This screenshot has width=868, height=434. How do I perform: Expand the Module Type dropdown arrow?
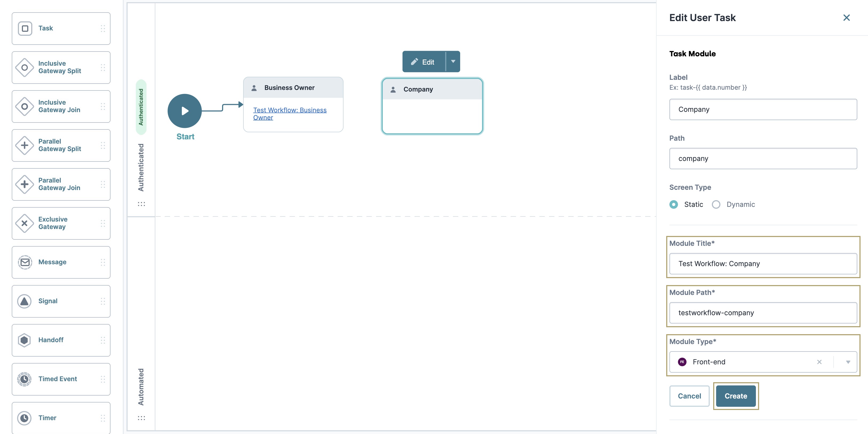click(x=848, y=362)
